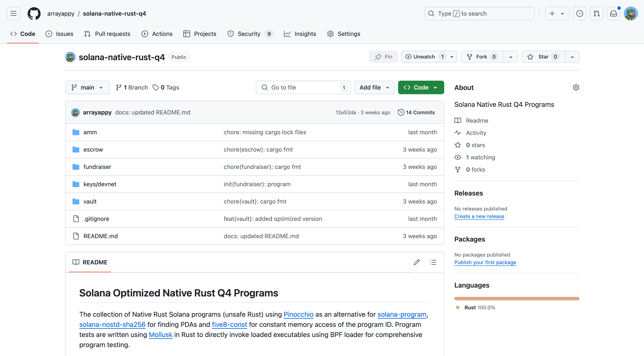Image resolution: width=644 pixels, height=356 pixels.
Task: Click the Rust language bar
Action: pyautogui.click(x=517, y=298)
